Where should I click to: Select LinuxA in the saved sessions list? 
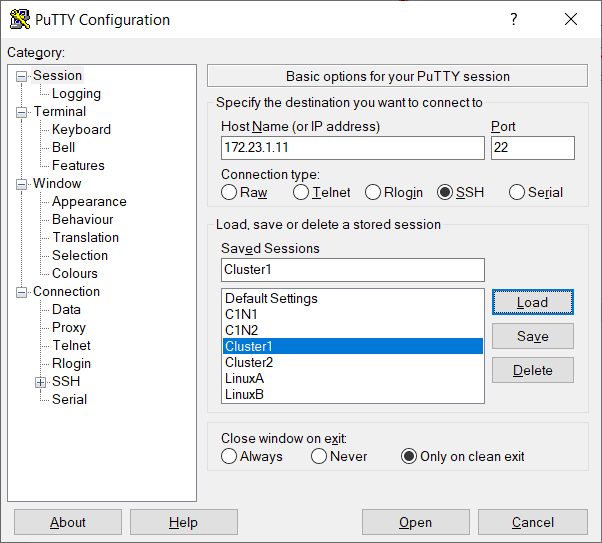244,379
